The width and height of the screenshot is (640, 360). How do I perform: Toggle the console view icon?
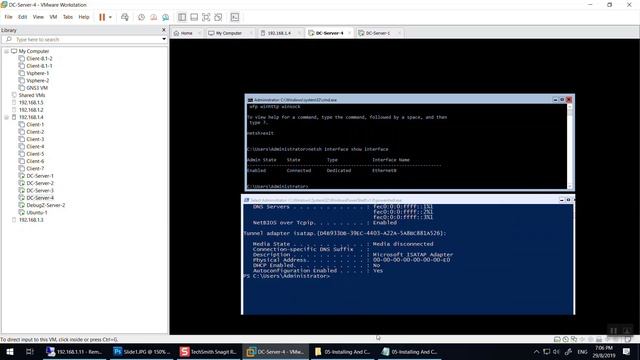click(x=235, y=17)
